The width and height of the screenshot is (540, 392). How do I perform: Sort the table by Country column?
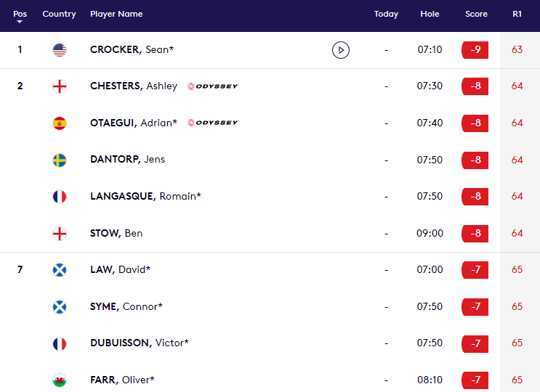point(60,14)
